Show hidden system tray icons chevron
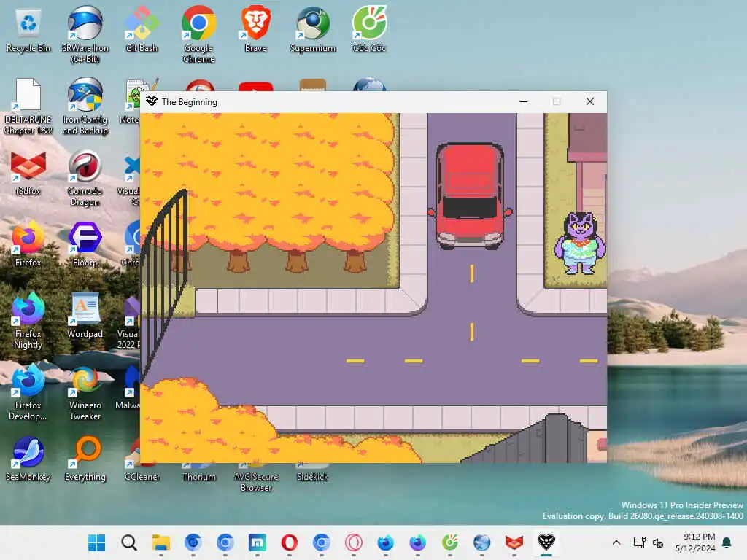The image size is (747, 560). 616,542
